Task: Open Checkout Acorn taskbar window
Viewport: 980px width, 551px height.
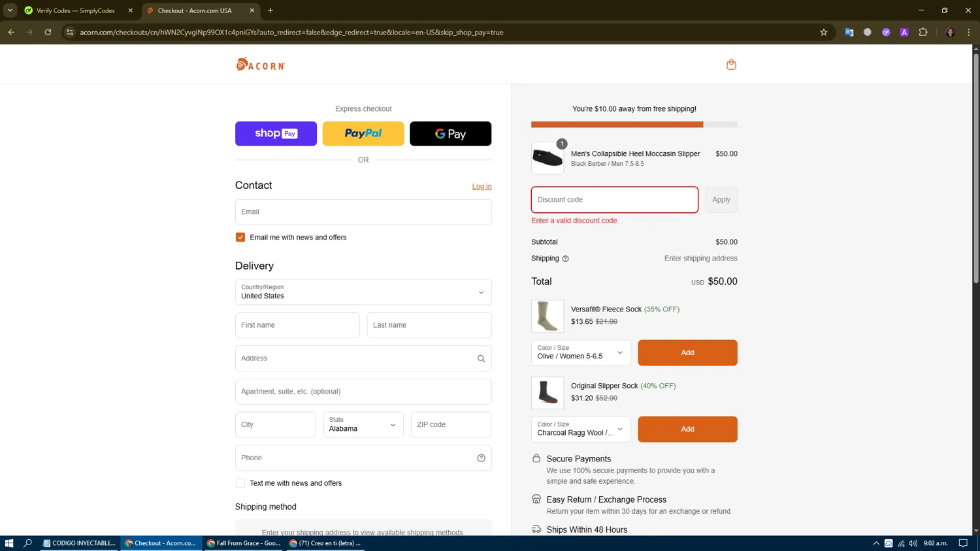Action: click(161, 543)
